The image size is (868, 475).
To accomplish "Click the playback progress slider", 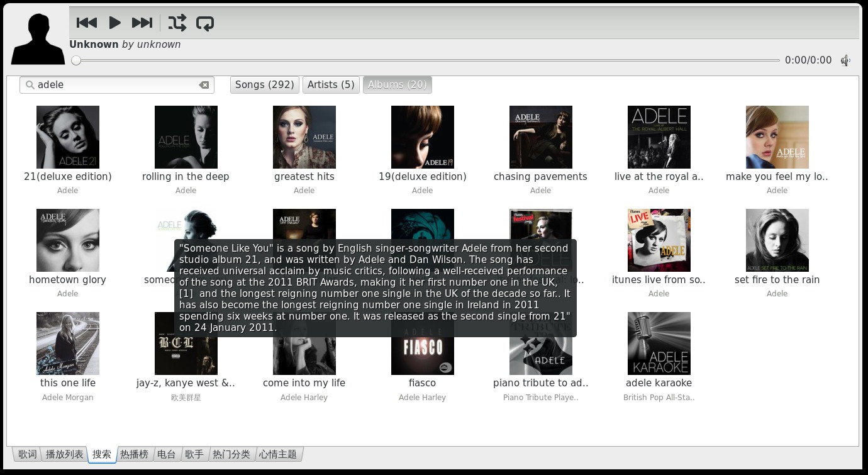I will coord(426,60).
